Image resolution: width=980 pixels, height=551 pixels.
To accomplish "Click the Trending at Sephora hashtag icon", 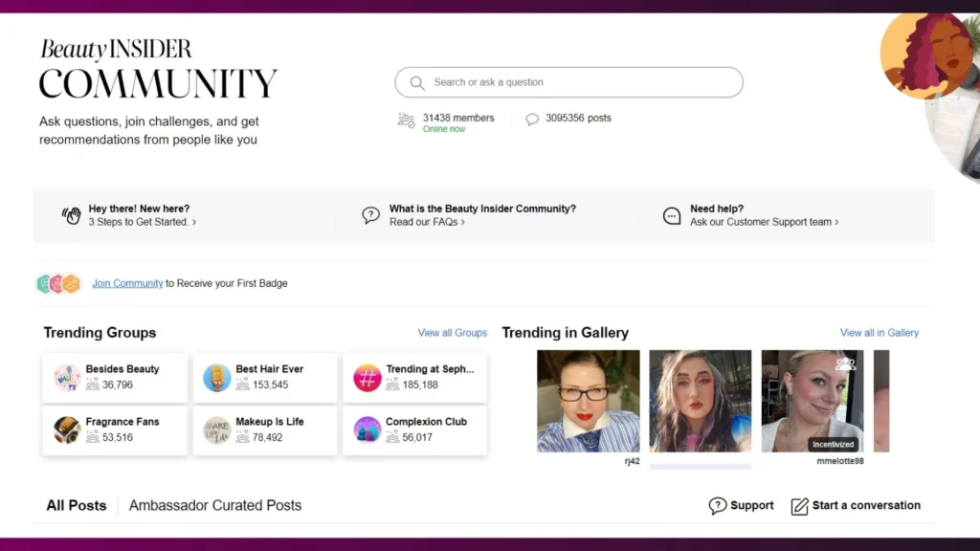I will 367,378.
